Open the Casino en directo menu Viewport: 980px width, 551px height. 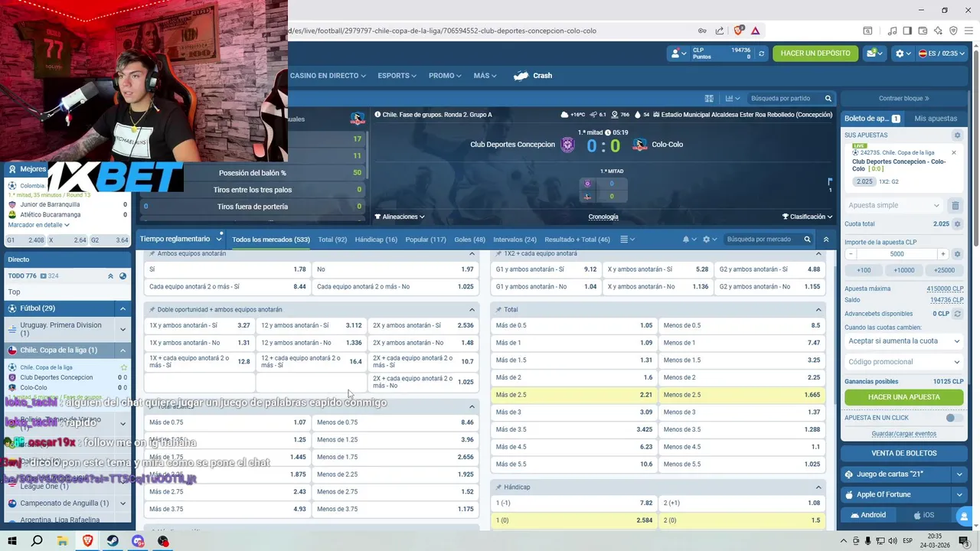pos(328,76)
